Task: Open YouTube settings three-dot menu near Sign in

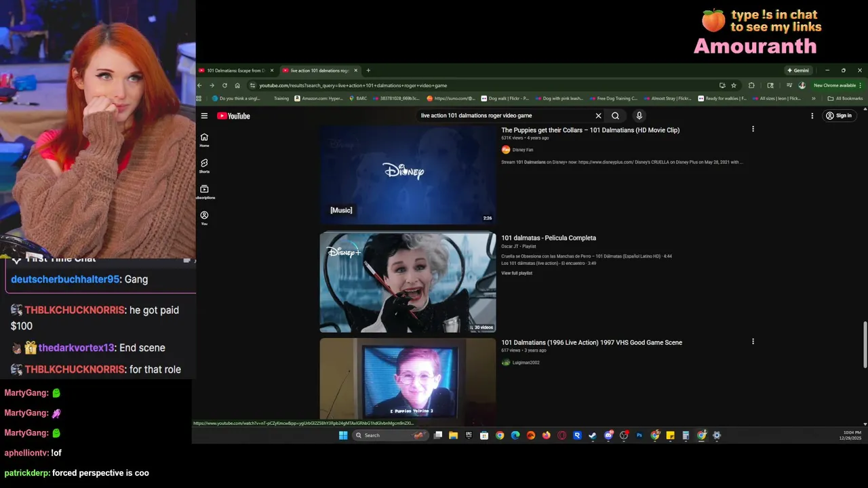Action: coord(812,116)
